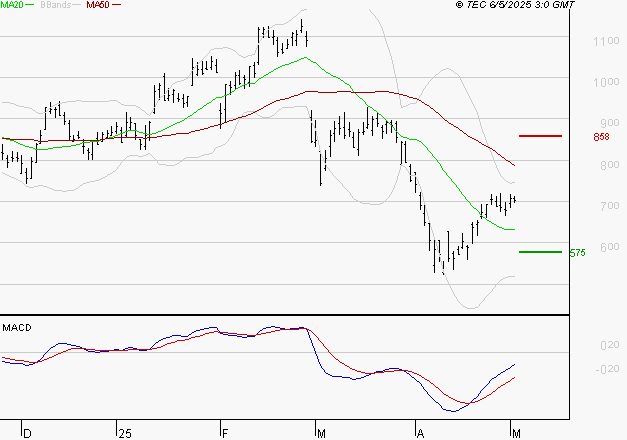Image resolution: width=627 pixels, height=440 pixels.
Task: Click the 700 price axis label
Action: pos(609,206)
